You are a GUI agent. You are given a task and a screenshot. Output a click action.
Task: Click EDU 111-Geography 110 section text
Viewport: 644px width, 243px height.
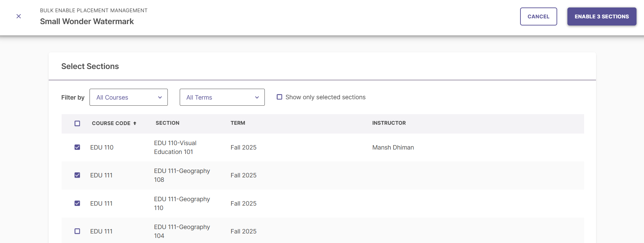[x=182, y=204]
